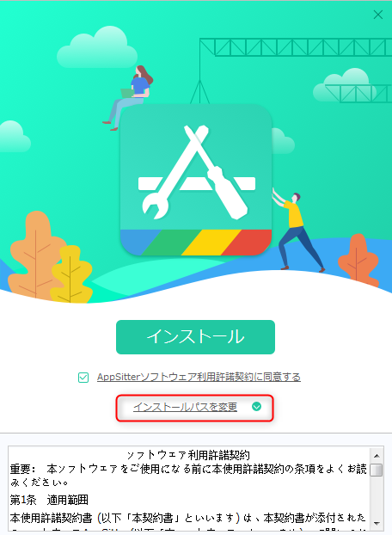Image resolution: width=392 pixels, height=535 pixels.
Task: Click the red stripe on the app logo
Action: (x=247, y=243)
